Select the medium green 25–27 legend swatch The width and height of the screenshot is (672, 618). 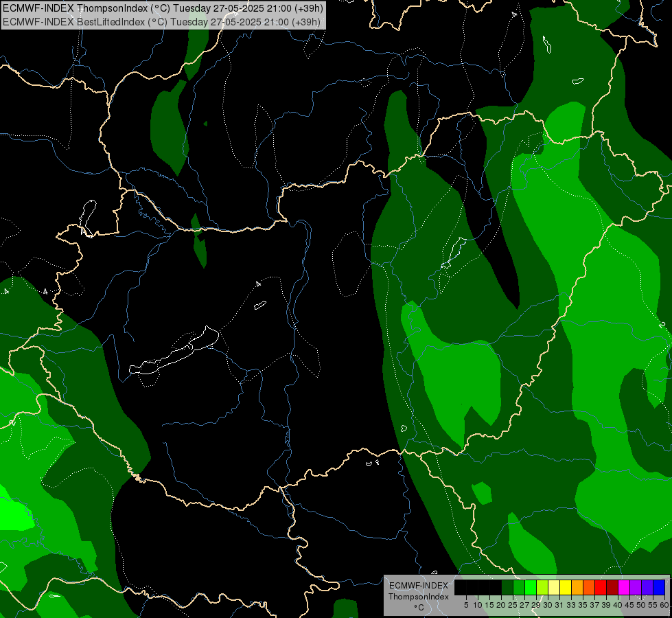click(519, 587)
